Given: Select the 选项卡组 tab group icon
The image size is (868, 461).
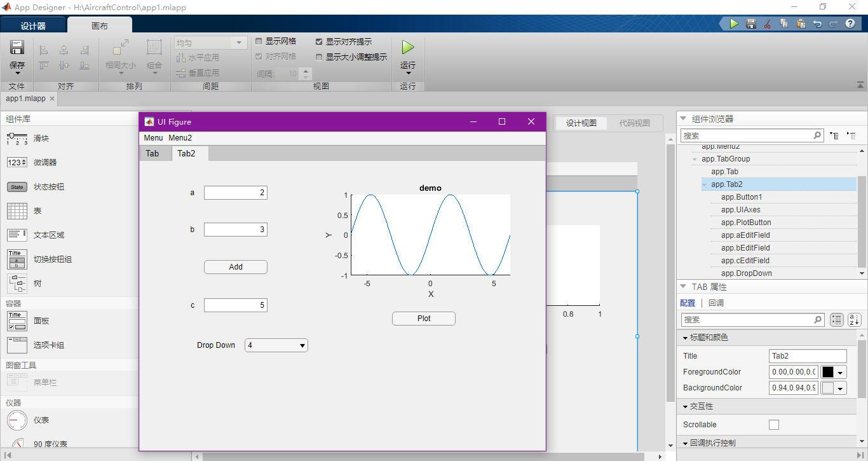Looking at the screenshot, I should [x=17, y=345].
